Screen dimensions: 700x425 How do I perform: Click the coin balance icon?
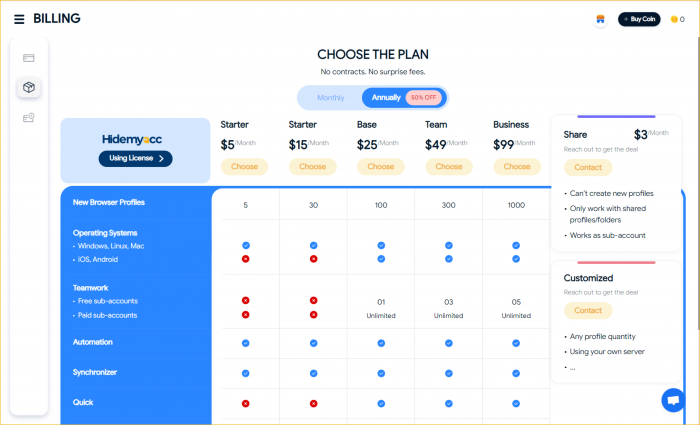tap(674, 19)
